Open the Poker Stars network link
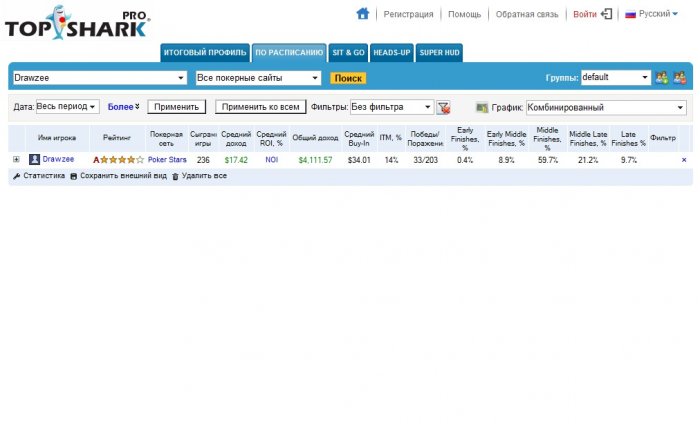The width and height of the screenshot is (700, 424). tap(167, 160)
